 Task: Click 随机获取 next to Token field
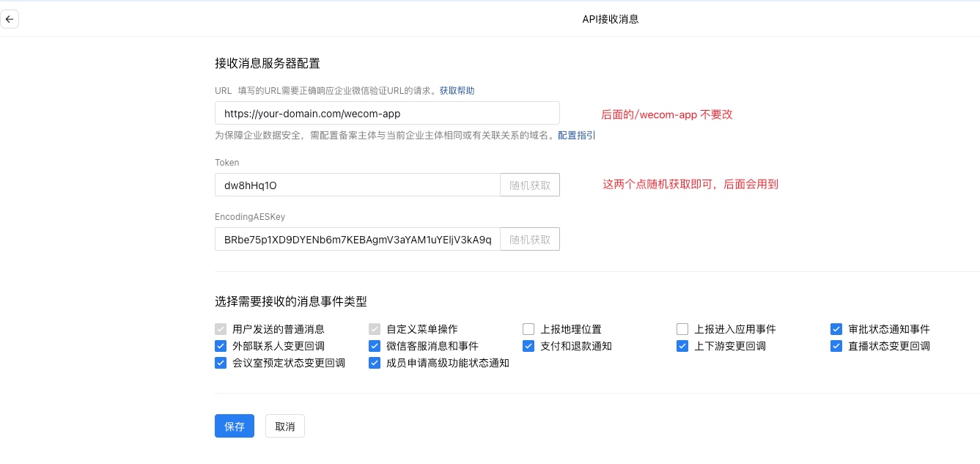(529, 185)
